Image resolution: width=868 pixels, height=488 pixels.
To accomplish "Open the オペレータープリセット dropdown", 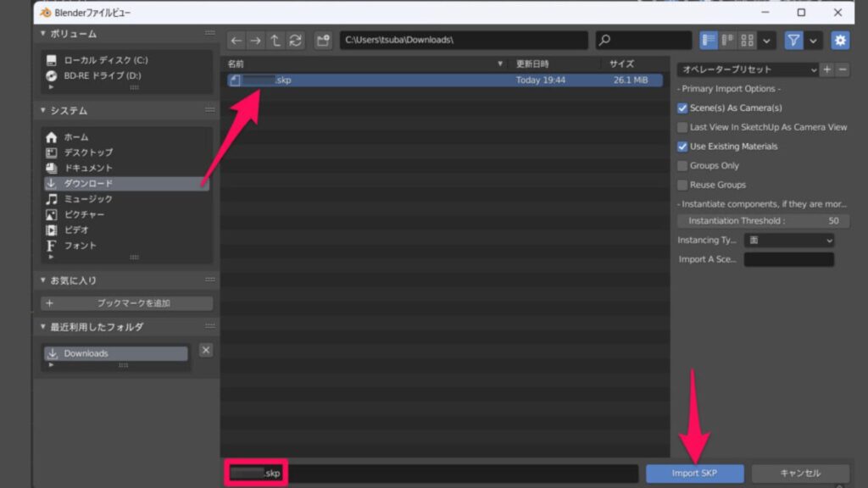I will click(746, 69).
